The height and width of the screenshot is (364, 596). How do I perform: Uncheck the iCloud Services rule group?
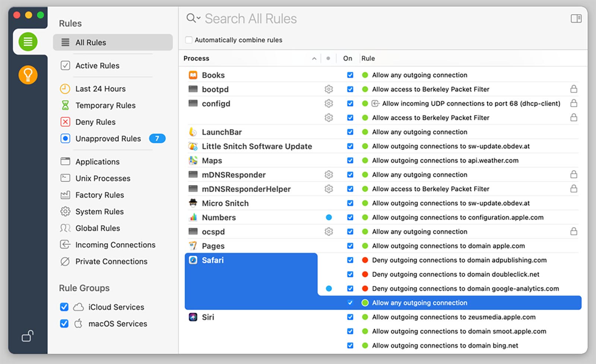[x=64, y=307]
